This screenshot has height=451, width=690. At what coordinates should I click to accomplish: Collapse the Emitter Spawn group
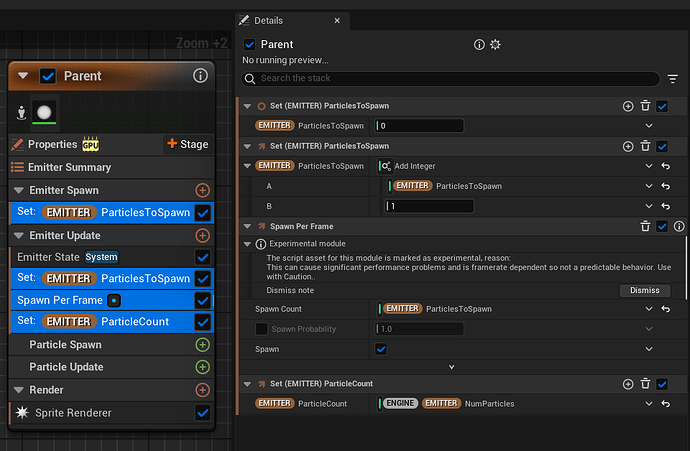[18, 191]
